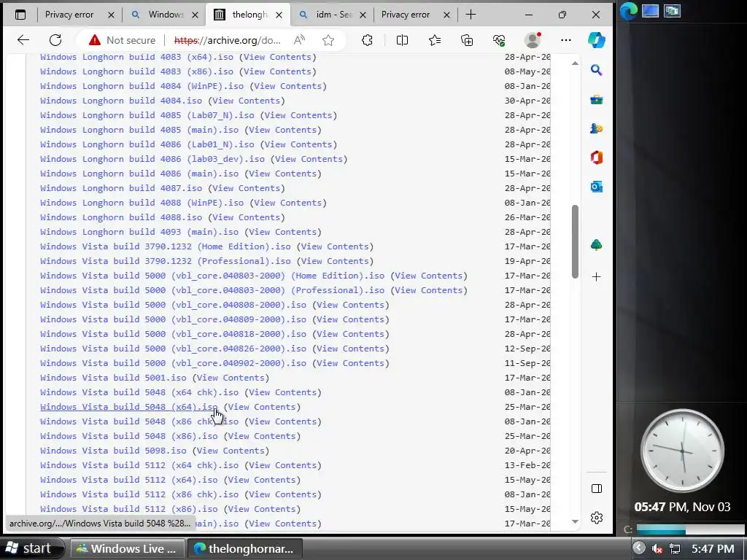
Task: Open the Copilot sidebar icon
Action: (x=597, y=41)
